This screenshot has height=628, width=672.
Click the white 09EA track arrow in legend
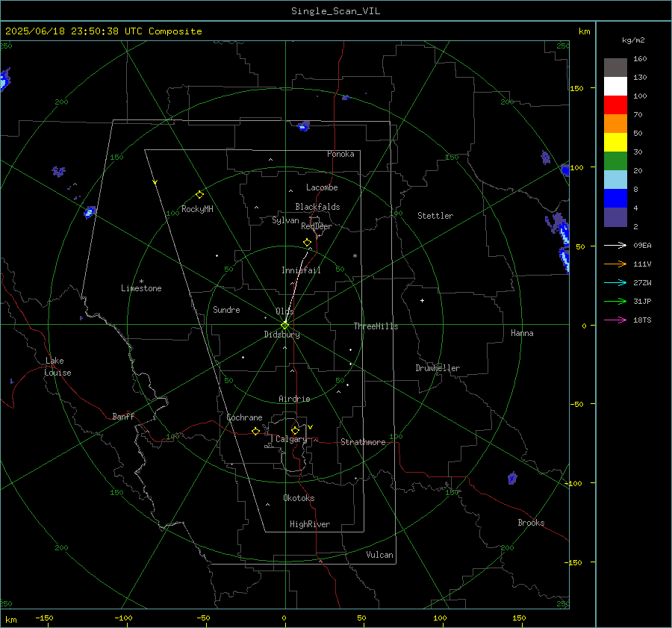click(615, 245)
